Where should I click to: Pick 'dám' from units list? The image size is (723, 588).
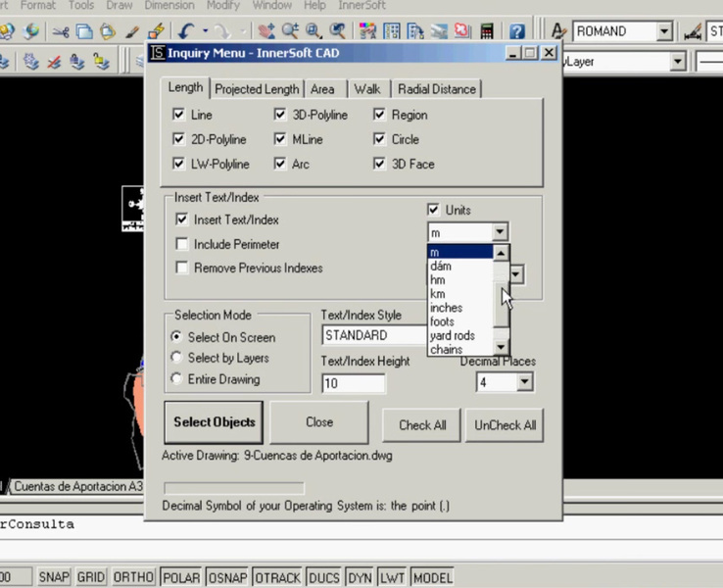[x=460, y=267]
